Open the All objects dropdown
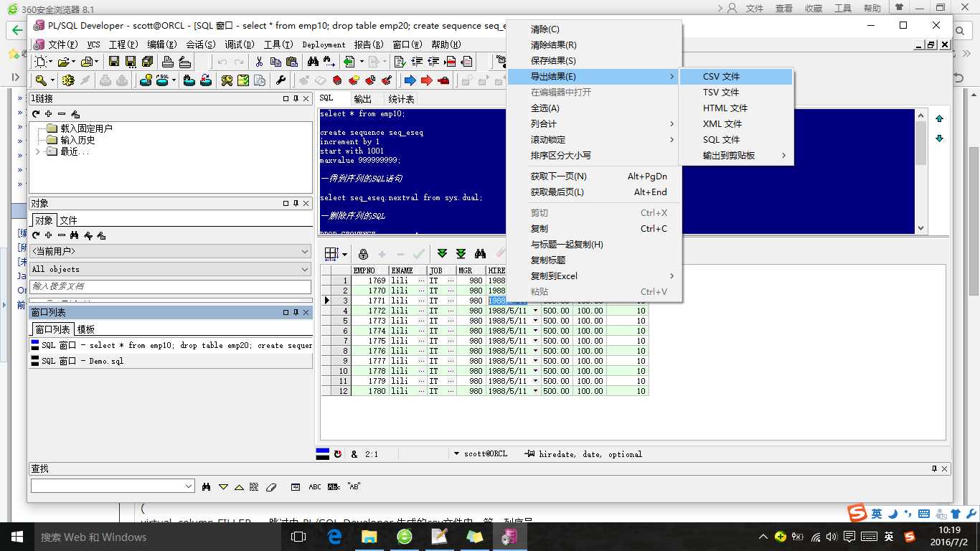This screenshot has width=980, height=551. point(306,269)
